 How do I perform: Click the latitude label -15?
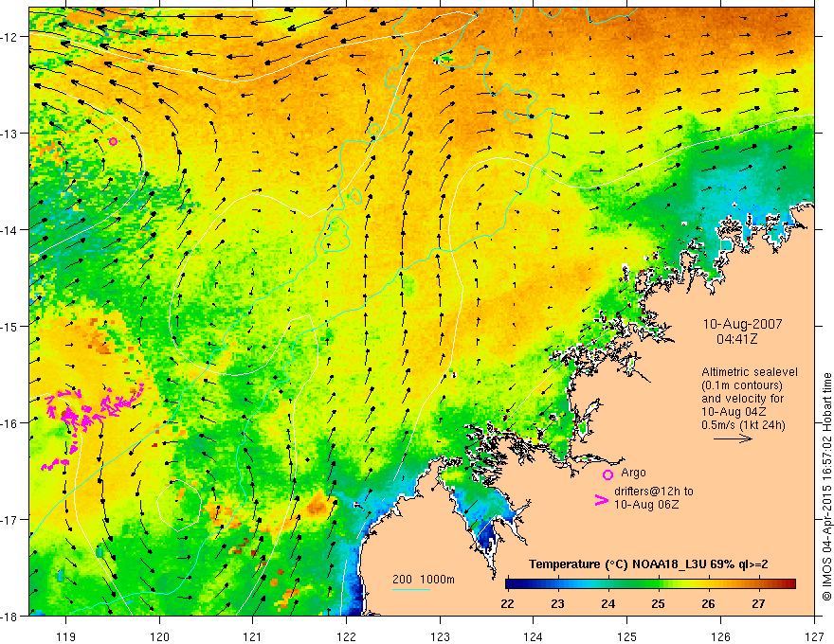(x=9, y=326)
